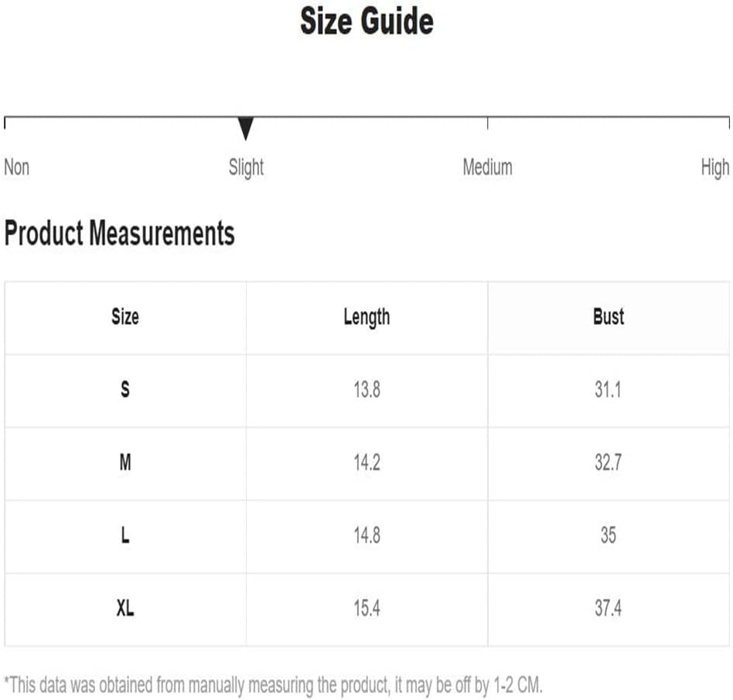Viewport: 733px width, 700px height.
Task: Click the Product Measurements heading
Action: click(120, 233)
